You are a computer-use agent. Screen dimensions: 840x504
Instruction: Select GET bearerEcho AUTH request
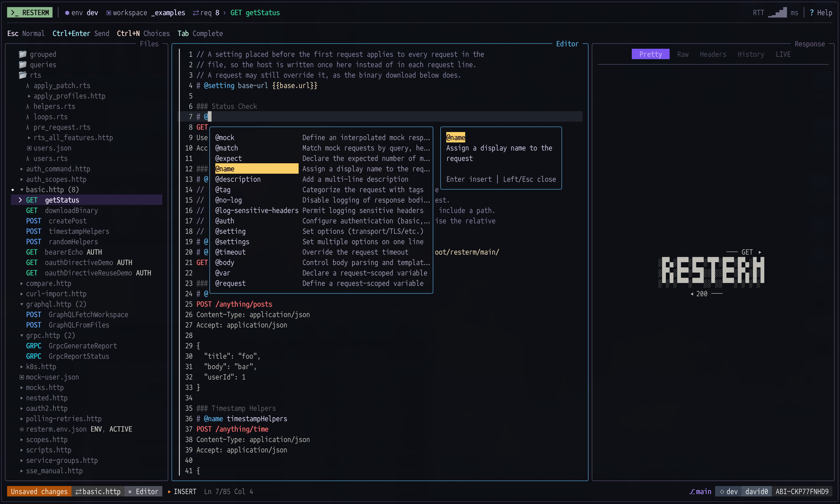pyautogui.click(x=64, y=252)
